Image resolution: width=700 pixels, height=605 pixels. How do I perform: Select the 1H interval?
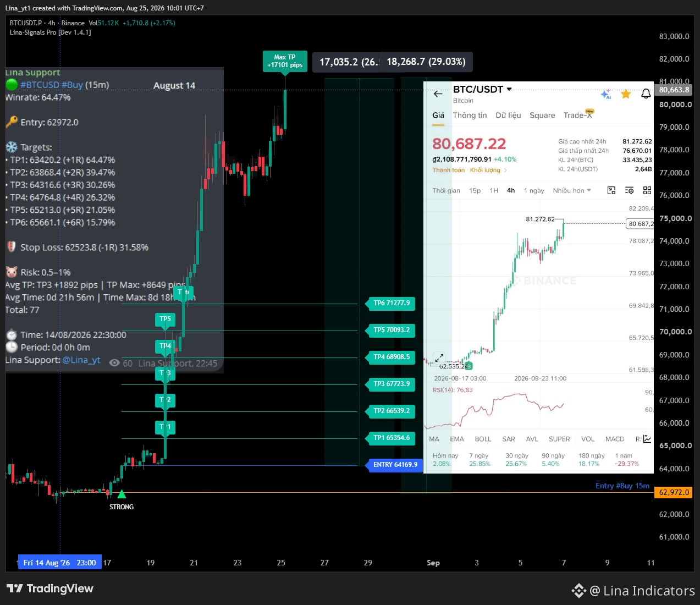pyautogui.click(x=494, y=190)
